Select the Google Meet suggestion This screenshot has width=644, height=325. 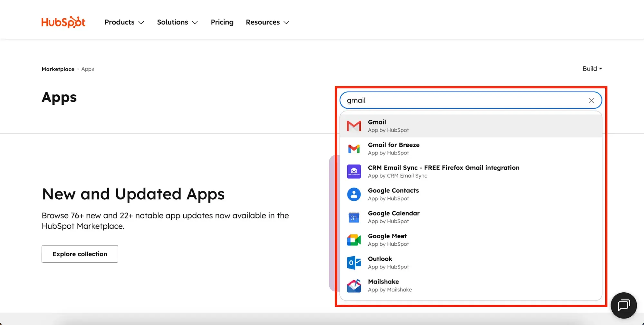(x=471, y=240)
